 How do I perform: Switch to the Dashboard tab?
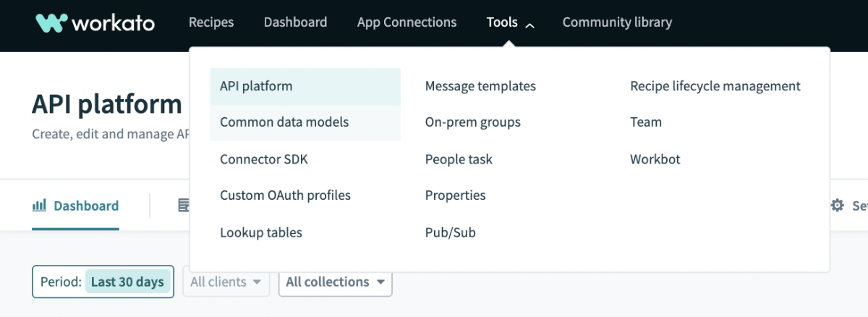pos(75,206)
